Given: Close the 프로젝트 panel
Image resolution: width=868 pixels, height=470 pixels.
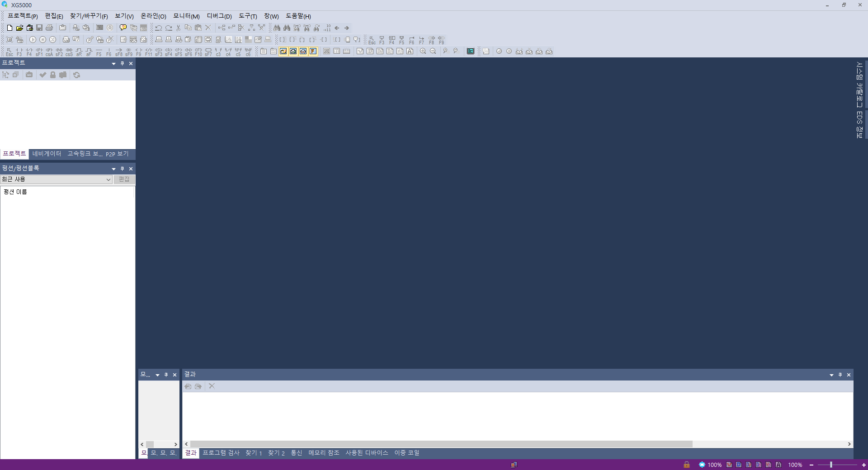Looking at the screenshot, I should [x=131, y=64].
